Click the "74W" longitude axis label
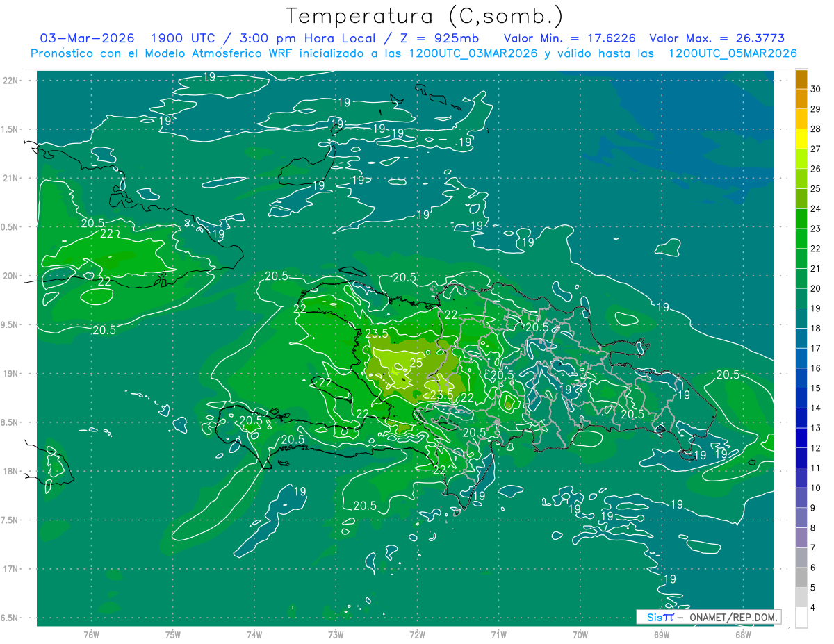Screen dimensions: 834x644 [254, 634]
